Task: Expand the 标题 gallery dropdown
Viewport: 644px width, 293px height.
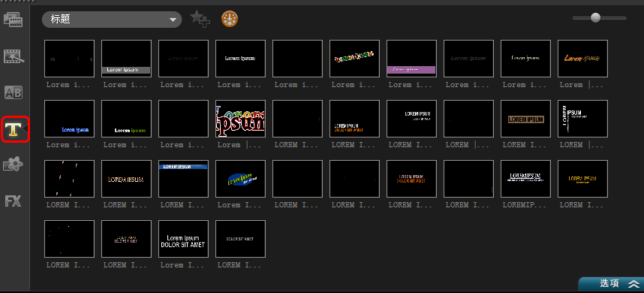Action: point(112,20)
